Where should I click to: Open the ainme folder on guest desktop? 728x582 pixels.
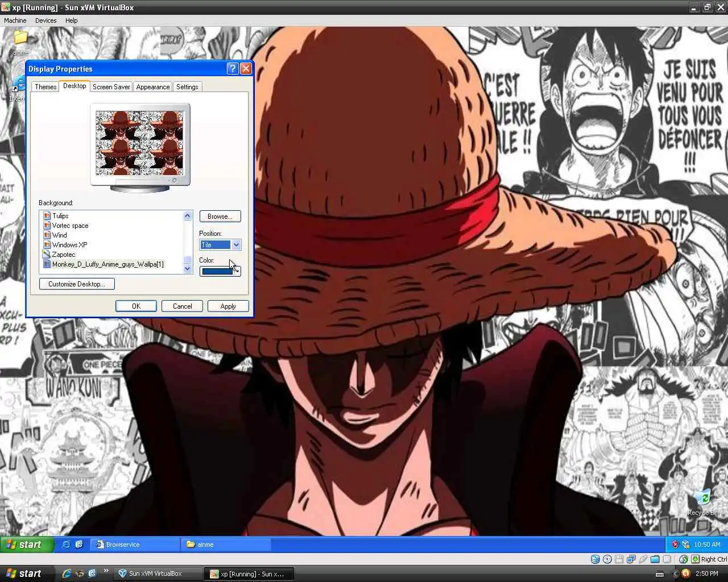pyautogui.click(x=20, y=41)
